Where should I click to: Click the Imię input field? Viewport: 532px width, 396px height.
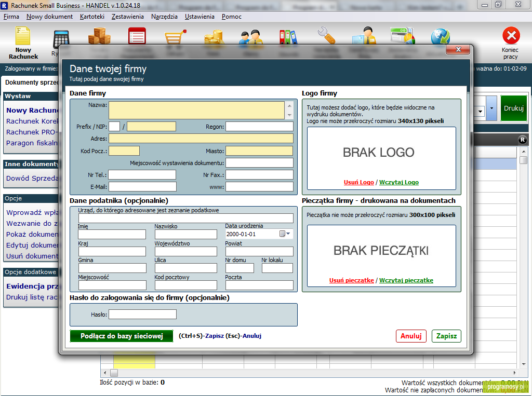pyautogui.click(x=112, y=234)
